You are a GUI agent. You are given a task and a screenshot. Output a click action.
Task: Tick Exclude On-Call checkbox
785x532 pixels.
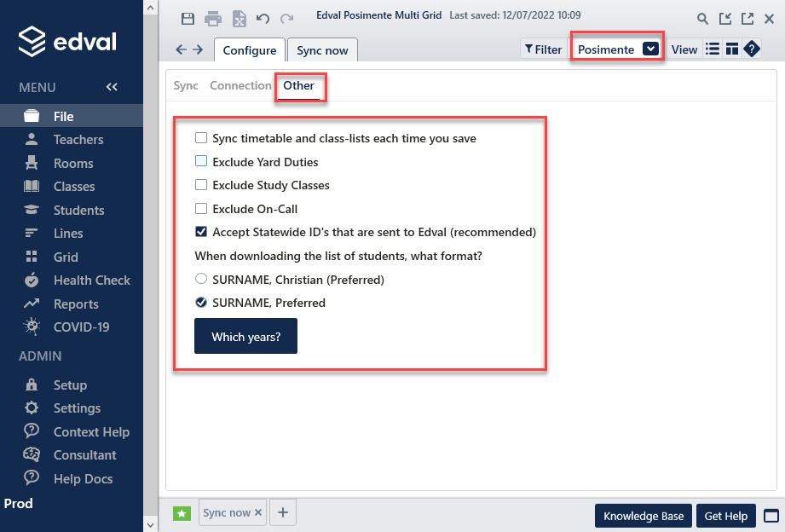(201, 208)
